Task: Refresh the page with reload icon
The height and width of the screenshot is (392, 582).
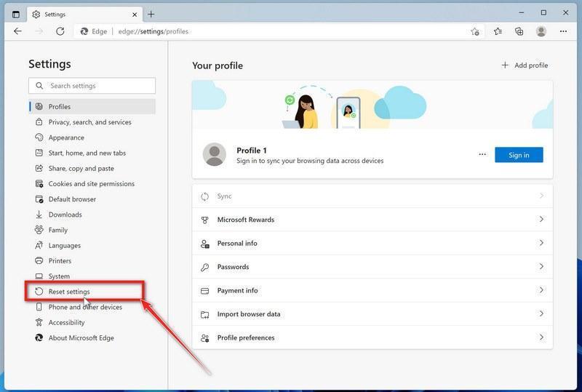Action: 60,31
